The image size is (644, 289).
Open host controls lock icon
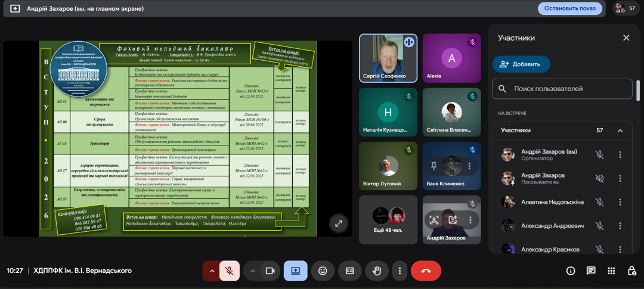pyautogui.click(x=631, y=271)
